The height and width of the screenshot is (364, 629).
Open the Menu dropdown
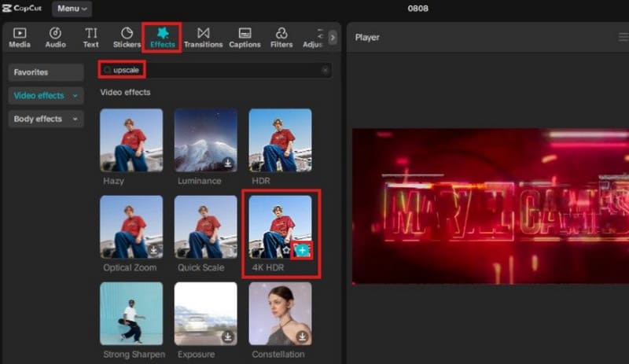pyautogui.click(x=72, y=9)
